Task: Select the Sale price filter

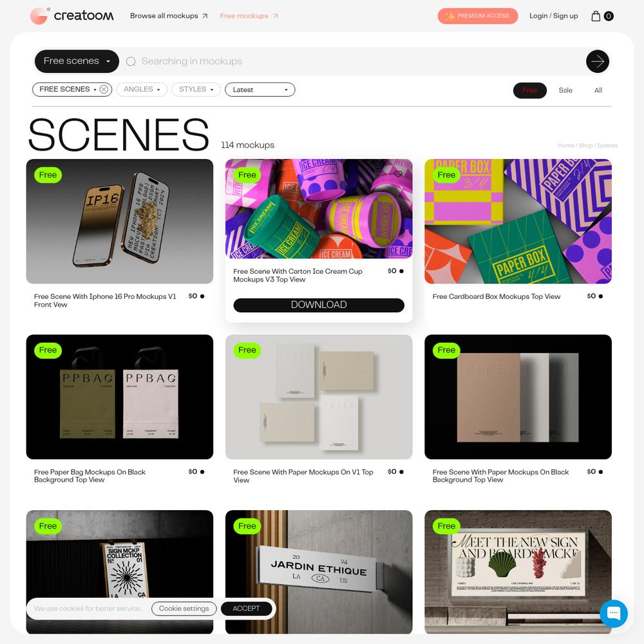Action: (565, 90)
